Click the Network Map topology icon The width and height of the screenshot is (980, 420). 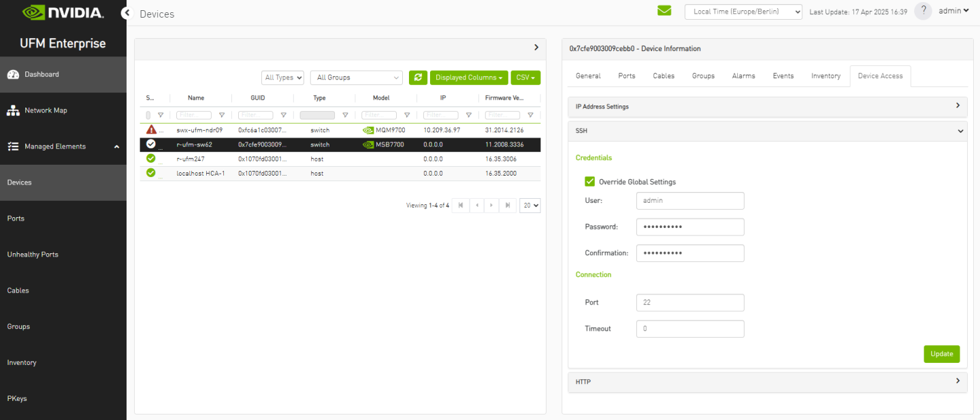pos(13,110)
